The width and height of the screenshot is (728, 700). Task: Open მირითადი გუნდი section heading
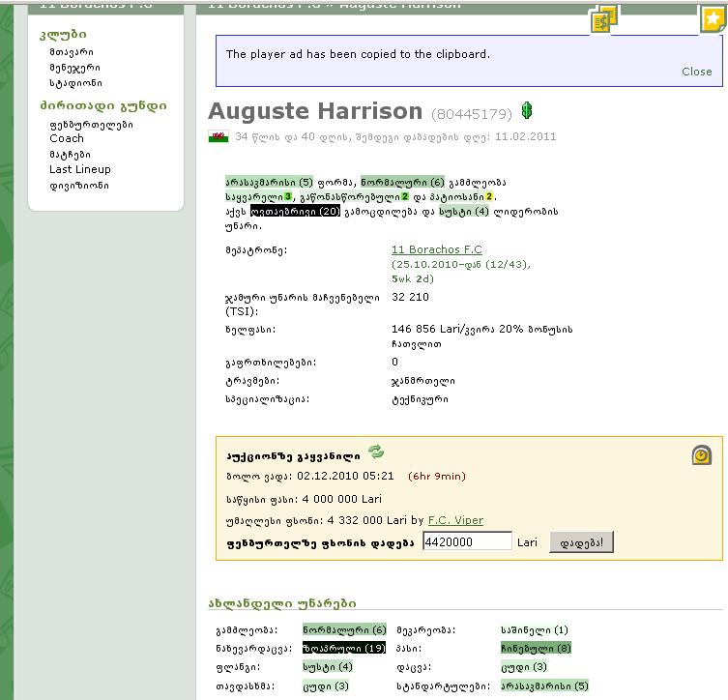[x=103, y=105]
